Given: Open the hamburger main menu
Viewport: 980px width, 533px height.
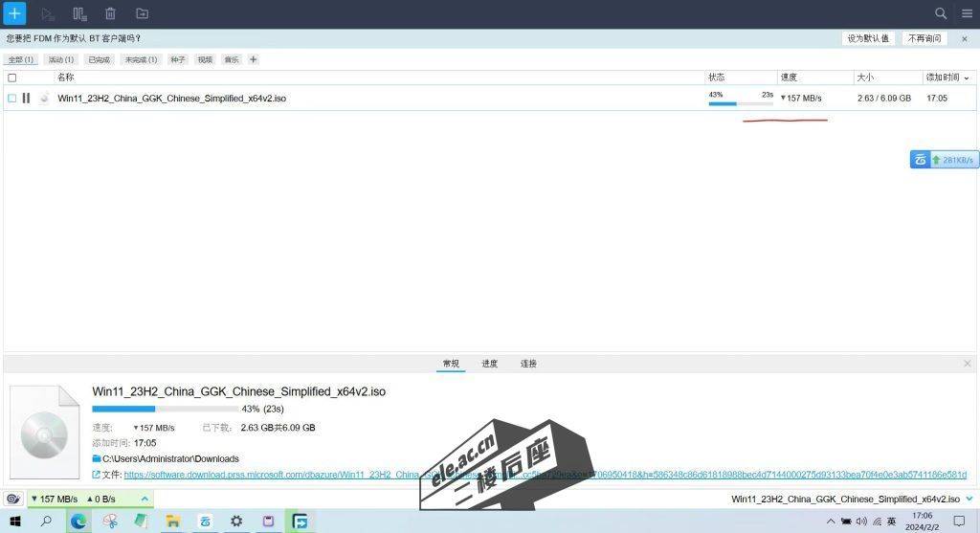Looking at the screenshot, I should point(965,13).
